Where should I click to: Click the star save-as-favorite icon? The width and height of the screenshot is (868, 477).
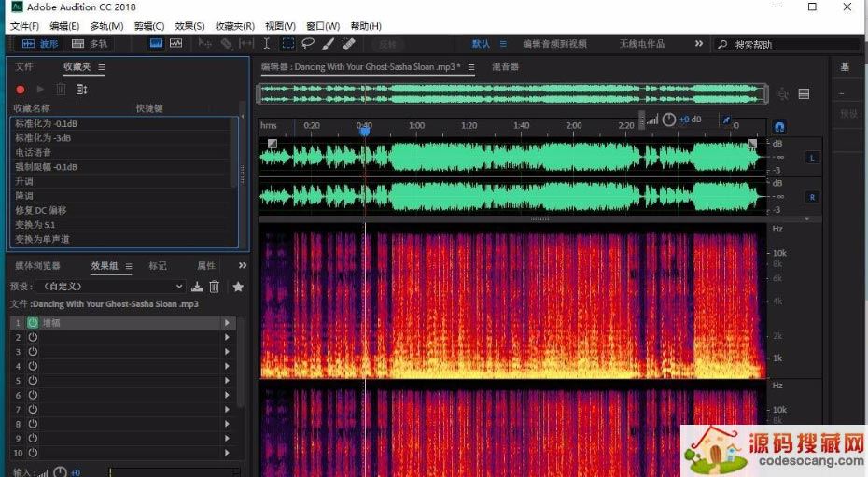point(238,287)
